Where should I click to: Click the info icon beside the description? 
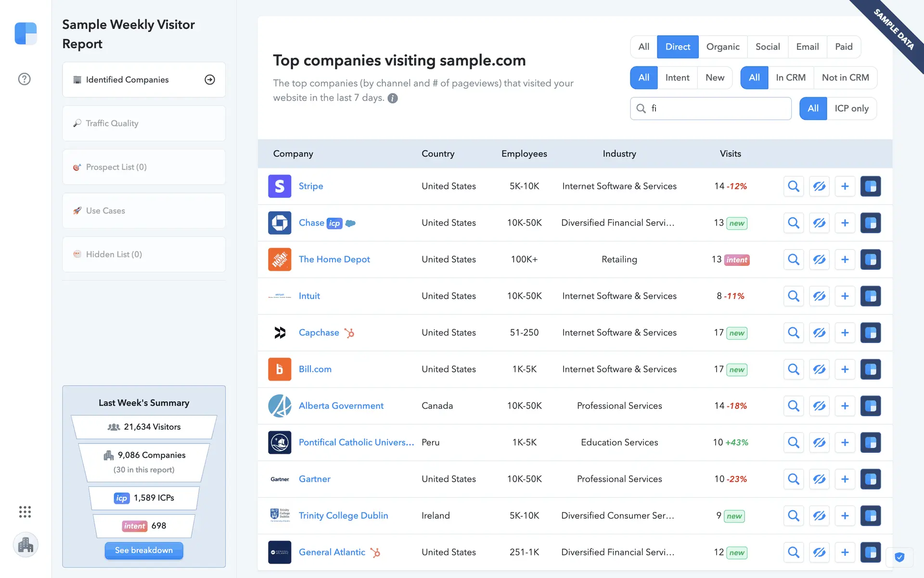coord(393,98)
